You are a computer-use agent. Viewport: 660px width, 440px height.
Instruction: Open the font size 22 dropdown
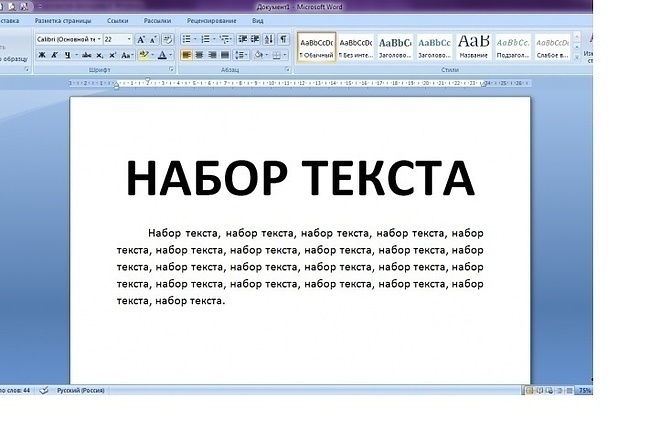(129, 40)
